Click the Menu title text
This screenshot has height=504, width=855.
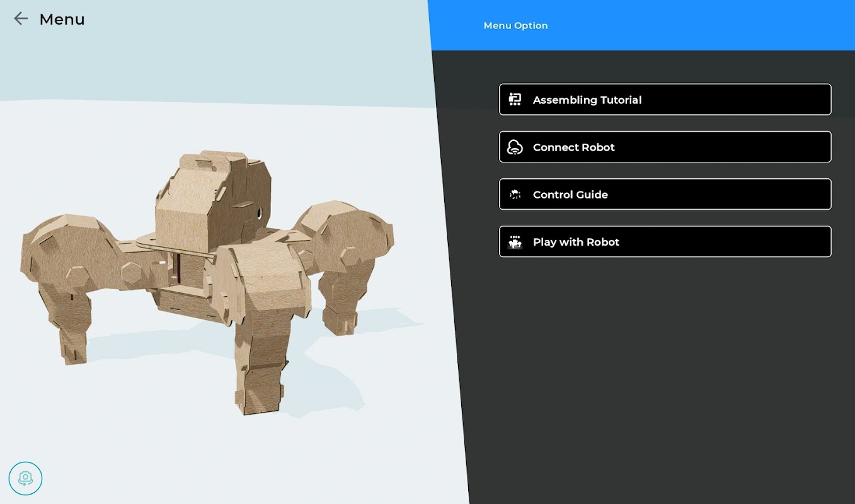pyautogui.click(x=62, y=20)
